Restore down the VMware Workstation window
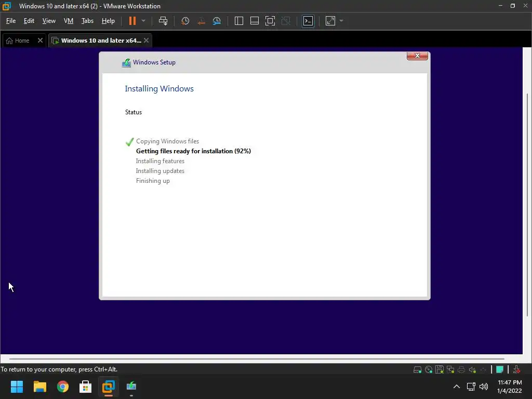Viewport: 532px width, 399px height. [x=513, y=6]
